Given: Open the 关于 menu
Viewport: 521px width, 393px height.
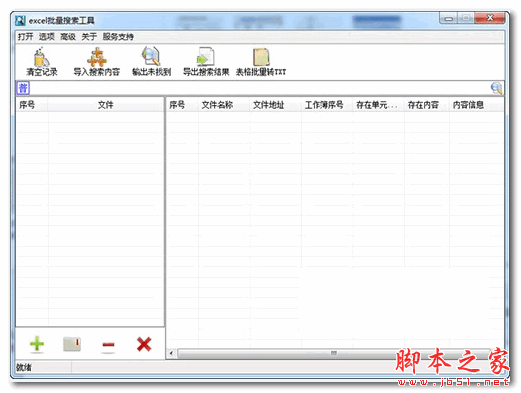Looking at the screenshot, I should click(89, 37).
